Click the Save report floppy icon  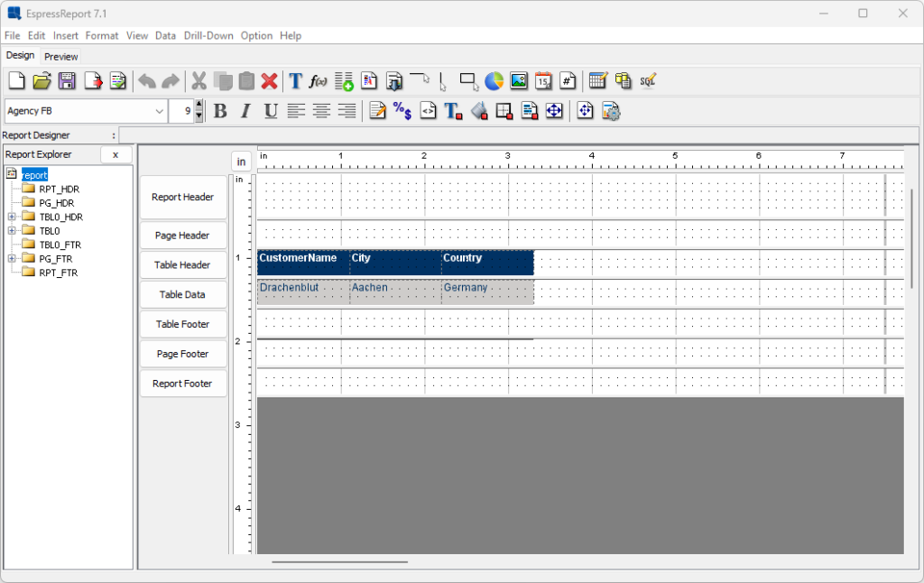point(67,81)
